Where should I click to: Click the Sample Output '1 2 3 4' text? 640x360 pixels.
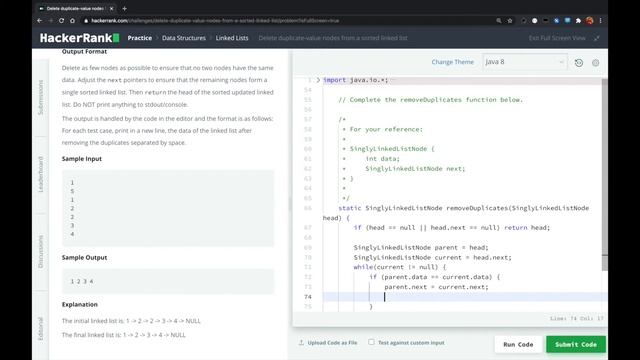pos(82,281)
